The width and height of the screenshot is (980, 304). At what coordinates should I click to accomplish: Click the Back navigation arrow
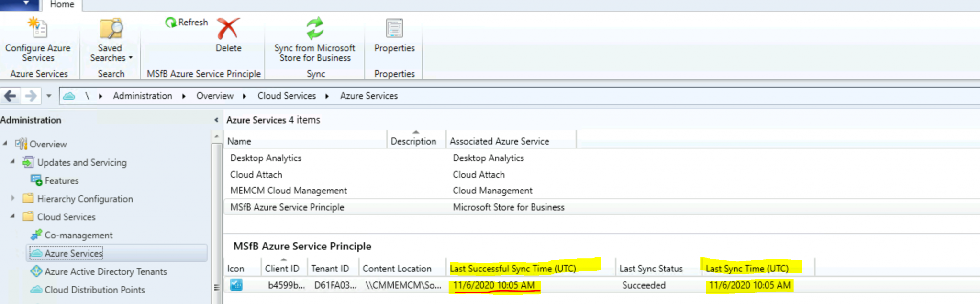10,96
